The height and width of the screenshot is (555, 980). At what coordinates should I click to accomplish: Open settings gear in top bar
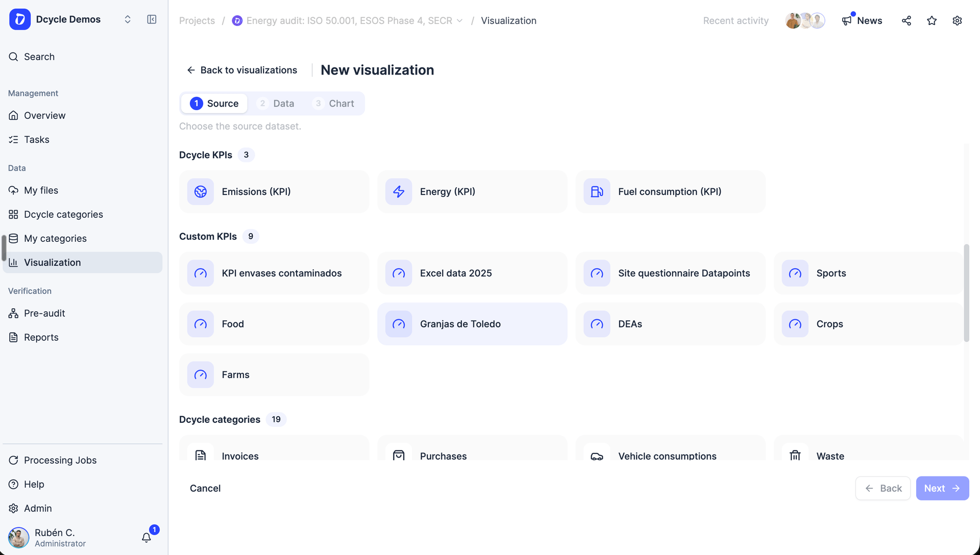pos(958,20)
